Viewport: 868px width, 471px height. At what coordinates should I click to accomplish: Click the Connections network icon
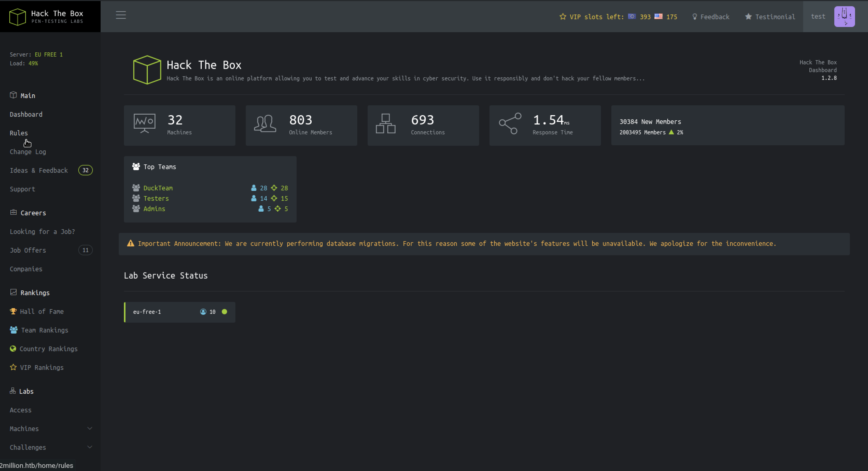[386, 123]
